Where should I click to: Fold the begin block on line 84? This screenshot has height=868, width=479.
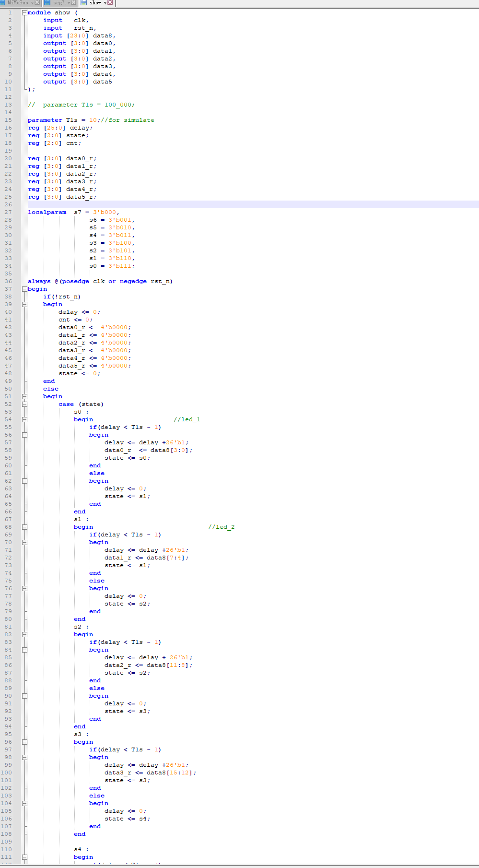click(x=24, y=650)
